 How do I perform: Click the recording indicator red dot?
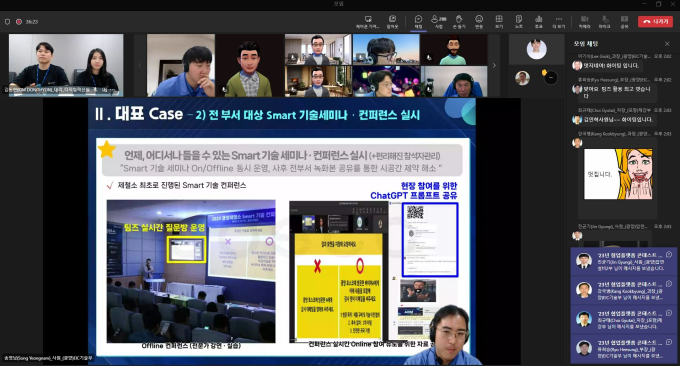point(19,22)
